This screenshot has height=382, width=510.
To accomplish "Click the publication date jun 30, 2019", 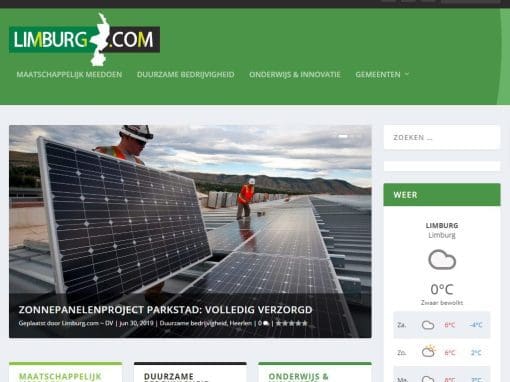I will click(x=136, y=323).
